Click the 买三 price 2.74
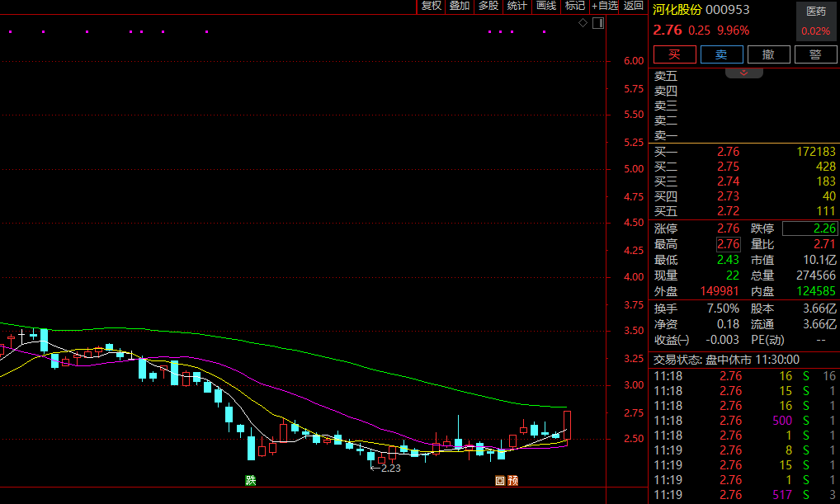Image resolution: width=840 pixels, height=504 pixels. 728,181
